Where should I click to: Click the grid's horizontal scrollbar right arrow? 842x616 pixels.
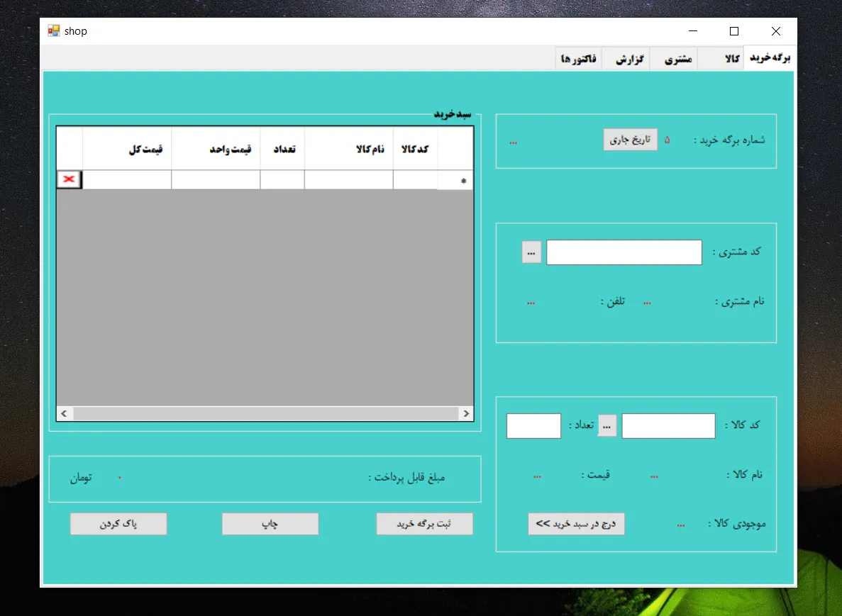click(466, 413)
